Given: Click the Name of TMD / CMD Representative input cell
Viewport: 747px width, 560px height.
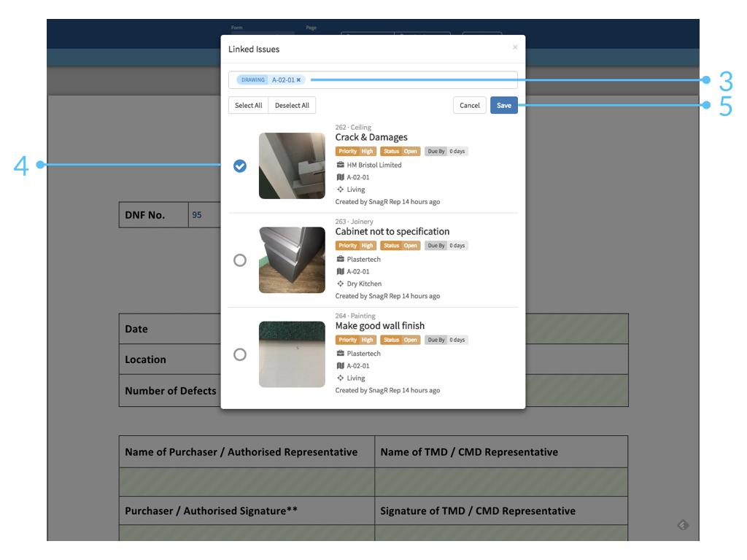Looking at the screenshot, I should click(x=501, y=482).
